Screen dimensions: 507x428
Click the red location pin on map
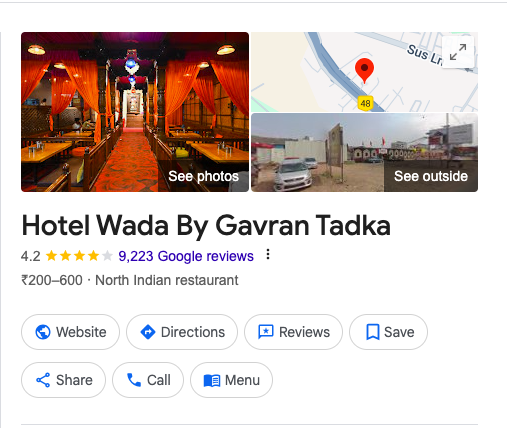tap(364, 70)
